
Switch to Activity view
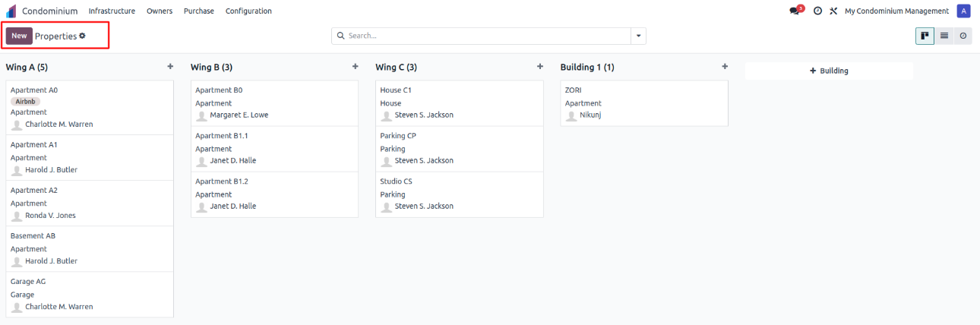[963, 36]
